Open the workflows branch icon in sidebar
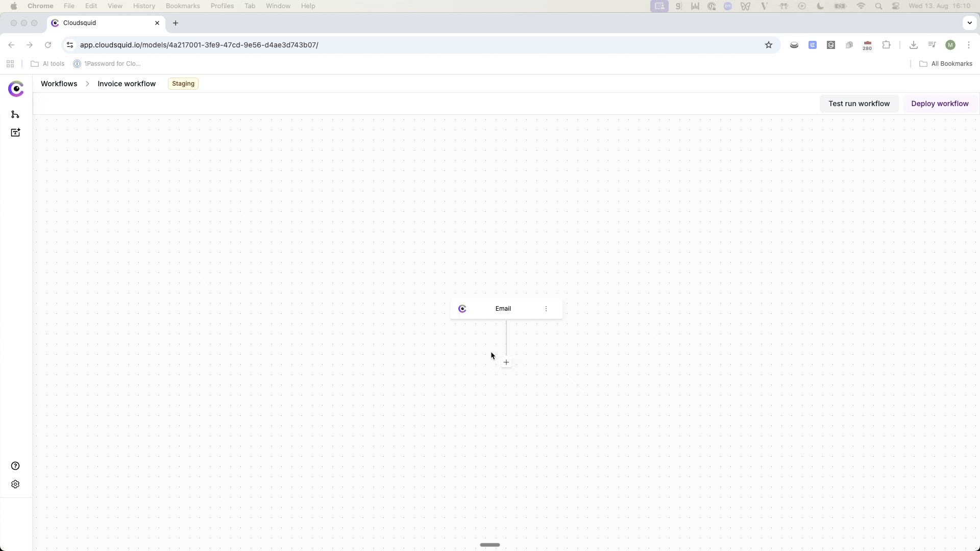Viewport: 980px width, 551px height. [x=15, y=114]
